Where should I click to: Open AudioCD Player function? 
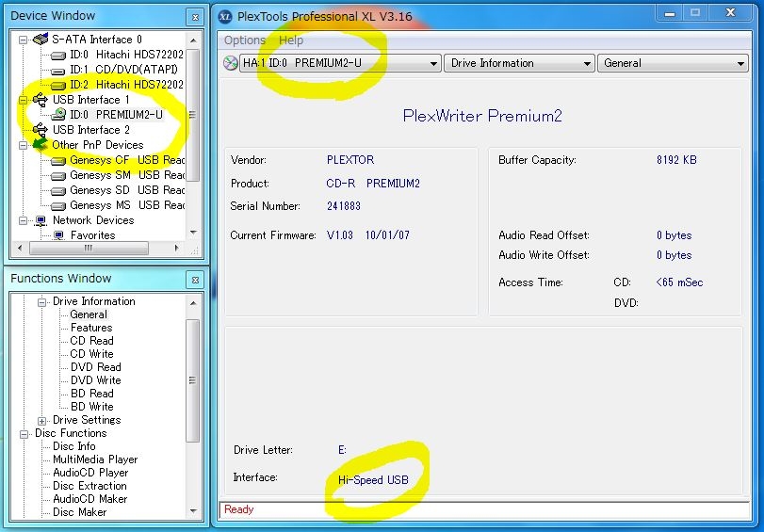90,473
